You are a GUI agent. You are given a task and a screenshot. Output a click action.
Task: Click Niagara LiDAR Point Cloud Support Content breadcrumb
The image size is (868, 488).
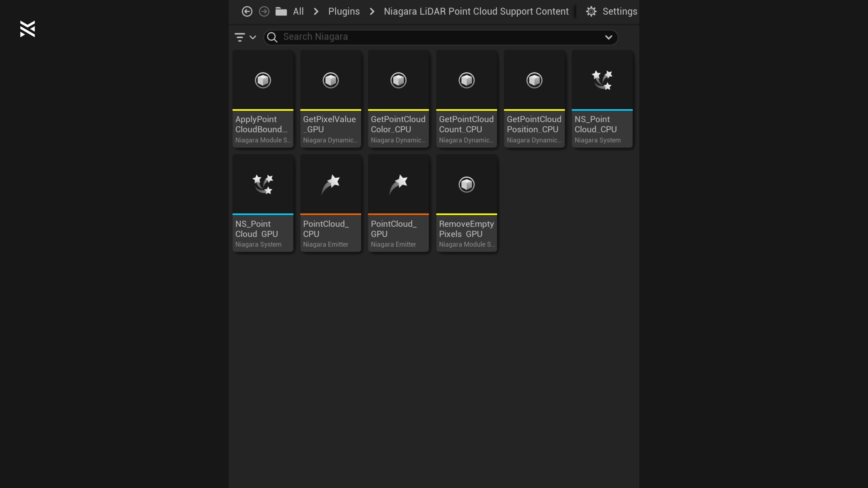point(476,12)
